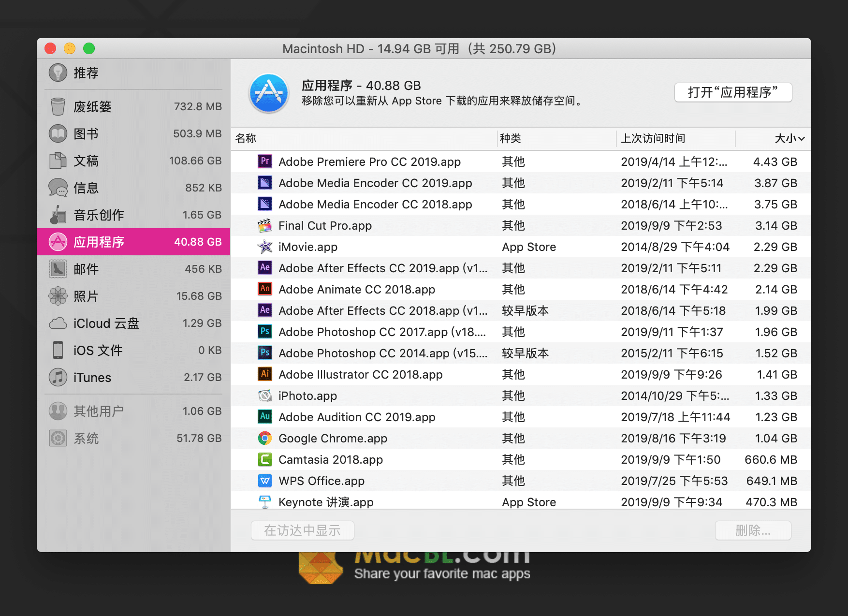Click the 删除... button
Image resolution: width=848 pixels, height=616 pixels.
(x=753, y=530)
